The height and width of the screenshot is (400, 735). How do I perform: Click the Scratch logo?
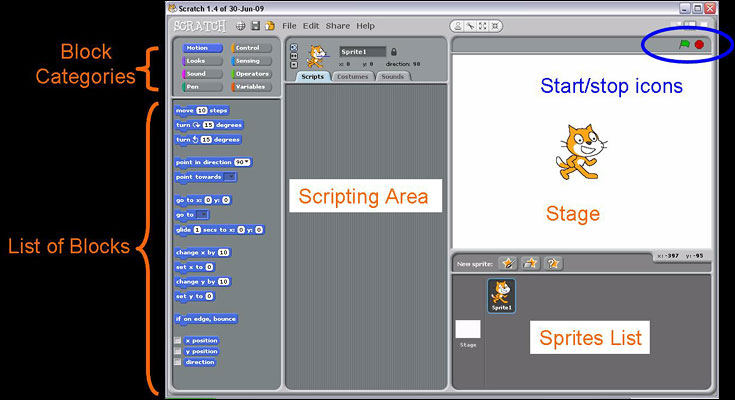[200, 26]
